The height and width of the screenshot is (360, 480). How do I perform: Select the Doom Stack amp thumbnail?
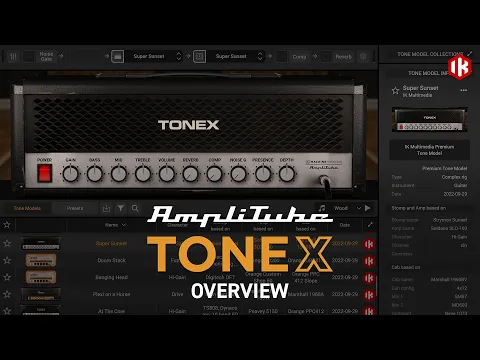coord(41,260)
